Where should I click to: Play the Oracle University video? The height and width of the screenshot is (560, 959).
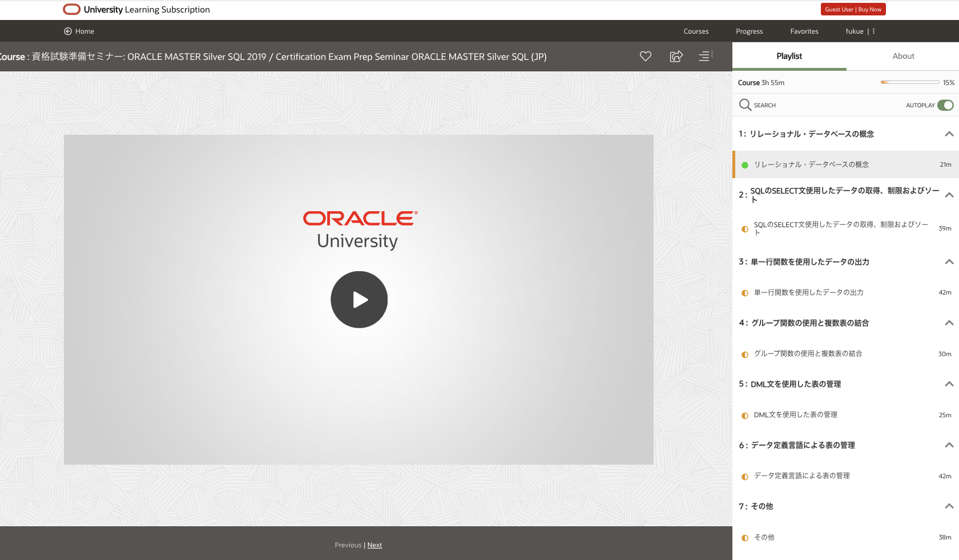(x=359, y=300)
